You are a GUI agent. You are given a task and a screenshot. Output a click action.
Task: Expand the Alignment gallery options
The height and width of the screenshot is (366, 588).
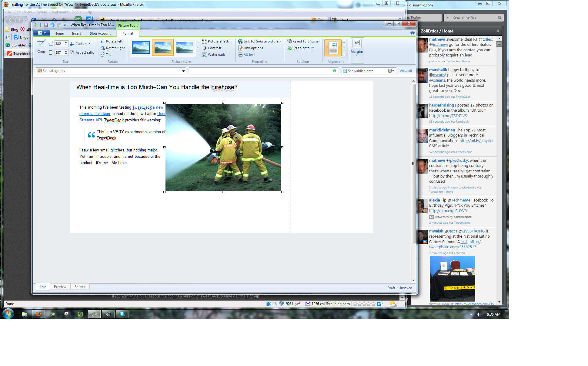click(x=344, y=54)
